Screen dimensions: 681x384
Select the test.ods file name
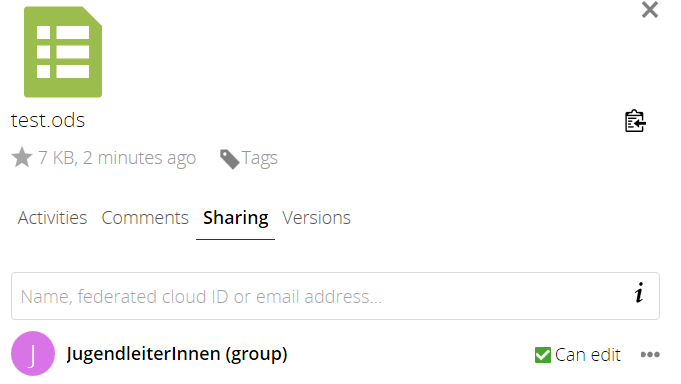pos(48,120)
